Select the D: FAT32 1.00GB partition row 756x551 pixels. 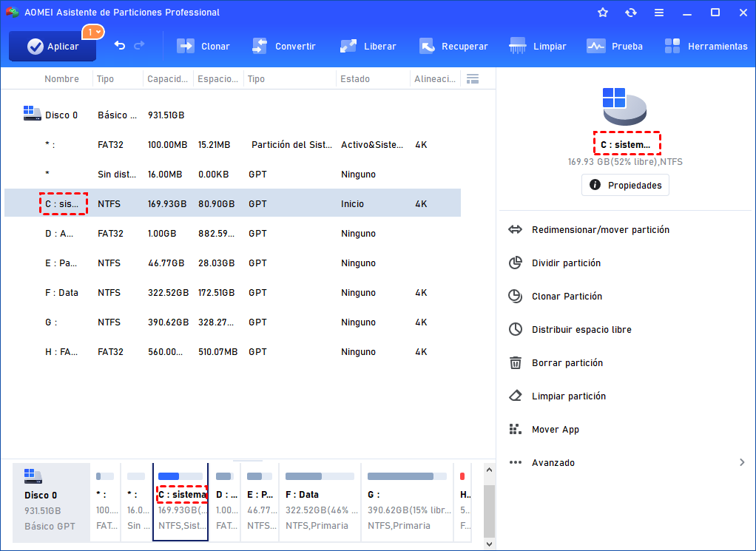[232, 233]
